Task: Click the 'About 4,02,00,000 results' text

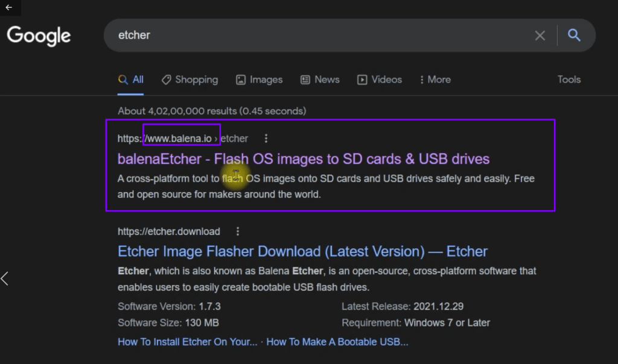Action: point(212,111)
